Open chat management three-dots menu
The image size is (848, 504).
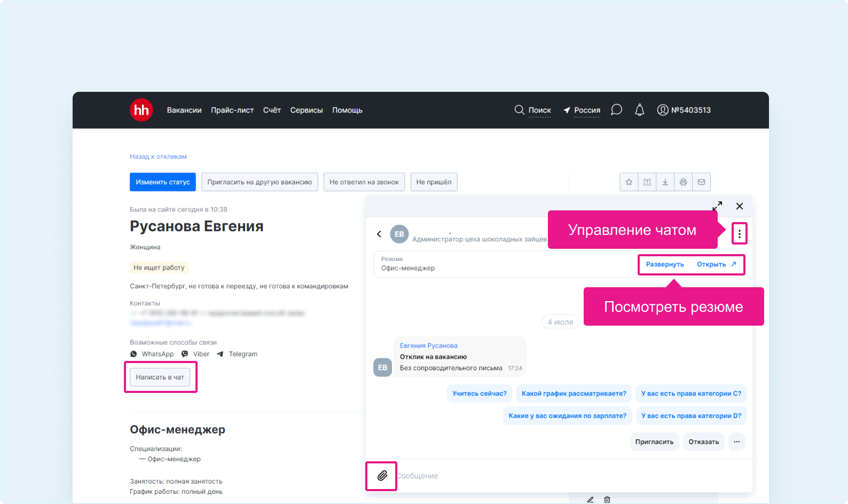point(740,233)
